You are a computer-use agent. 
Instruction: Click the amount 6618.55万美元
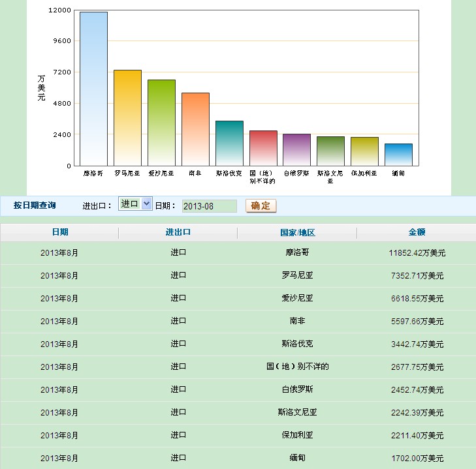(x=417, y=298)
